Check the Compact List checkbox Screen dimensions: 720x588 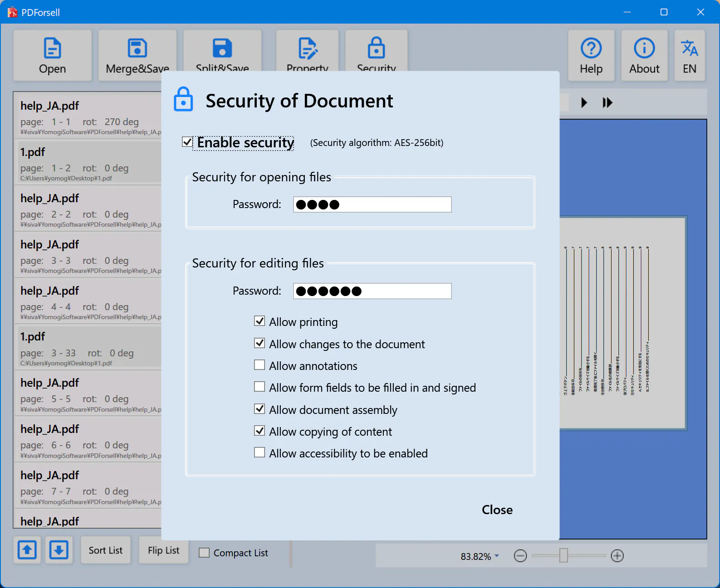click(204, 553)
